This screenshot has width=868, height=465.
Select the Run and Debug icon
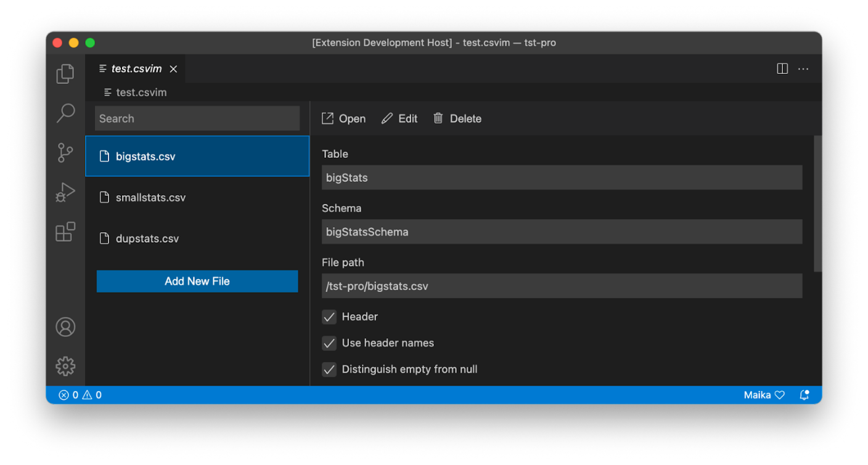(65, 192)
